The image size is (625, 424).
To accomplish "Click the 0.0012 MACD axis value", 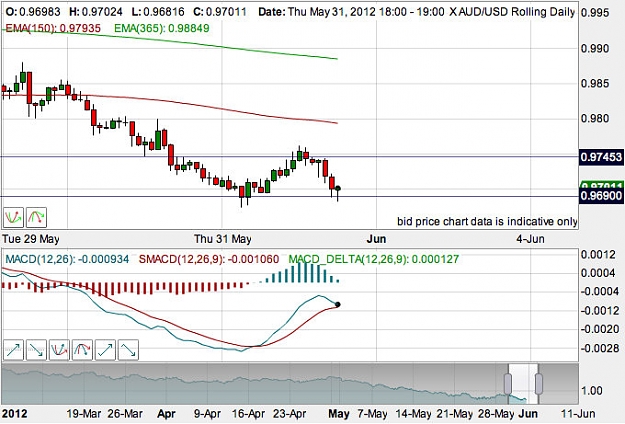I will 598,255.
